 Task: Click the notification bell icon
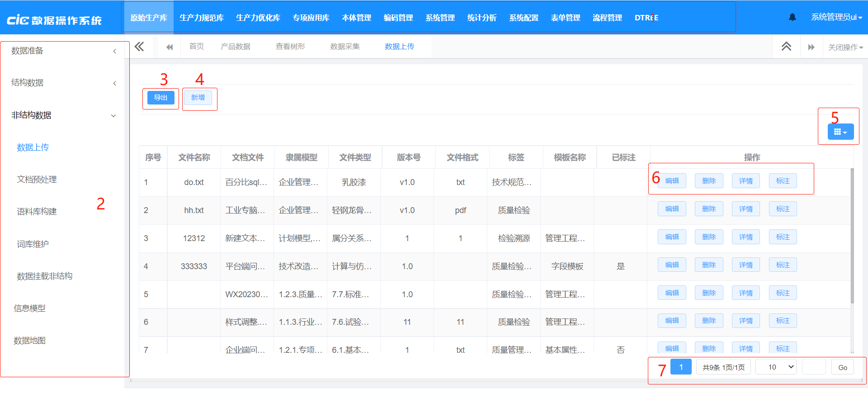point(792,17)
